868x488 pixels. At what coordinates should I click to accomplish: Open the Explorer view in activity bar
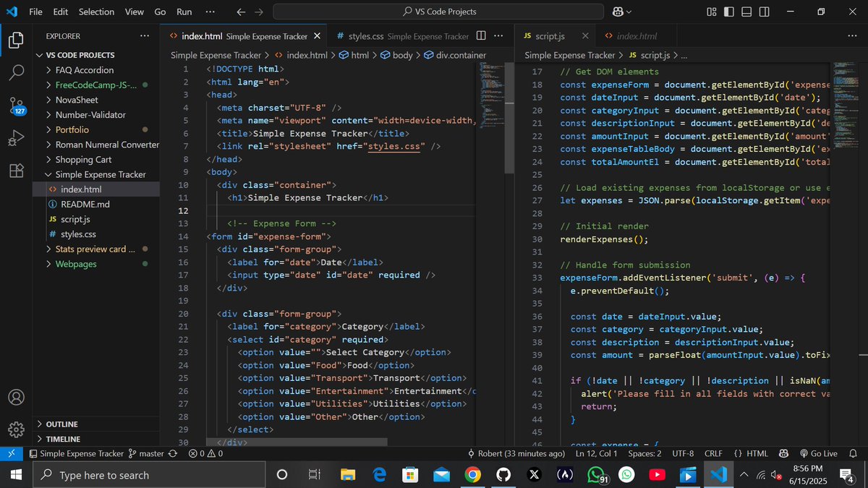pos(16,40)
